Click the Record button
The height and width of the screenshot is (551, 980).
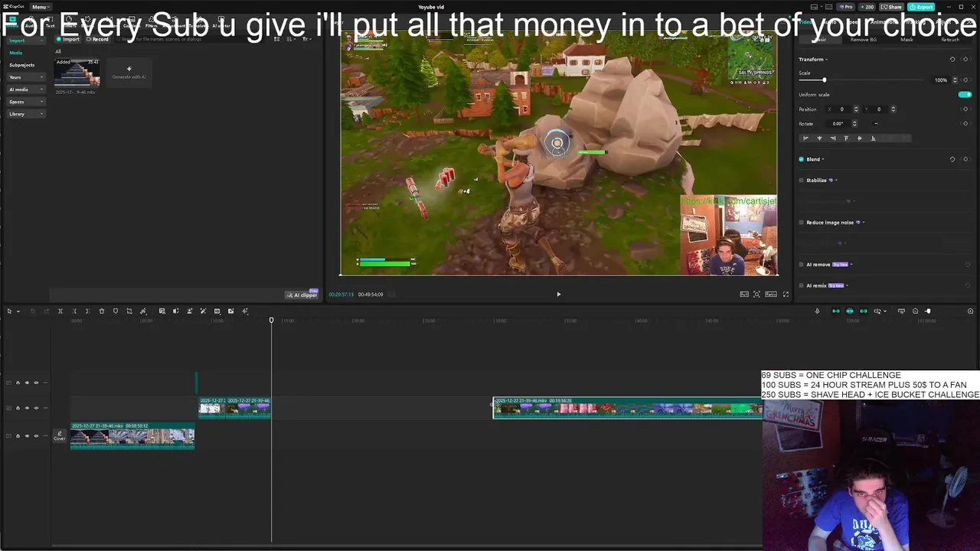click(98, 40)
